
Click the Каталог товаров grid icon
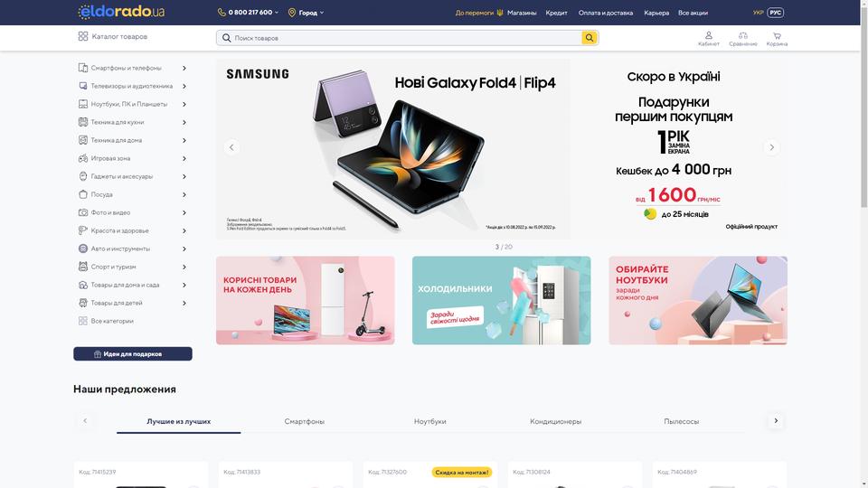click(83, 36)
